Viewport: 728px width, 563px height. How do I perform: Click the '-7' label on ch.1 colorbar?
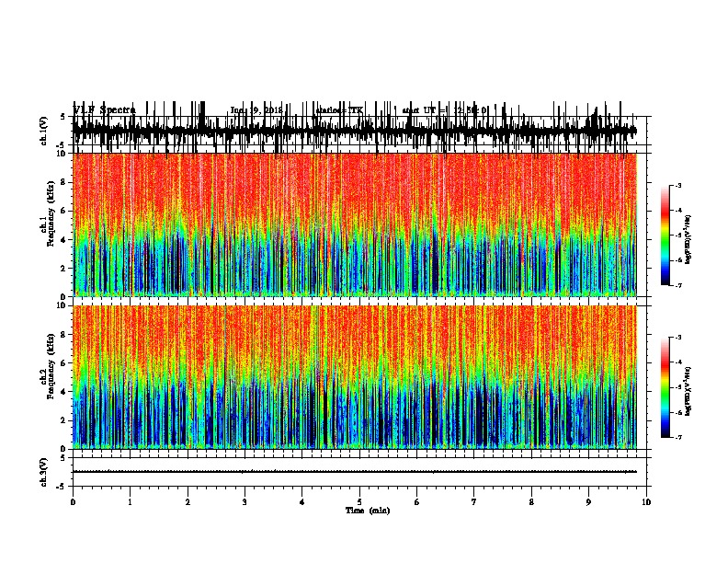[678, 285]
